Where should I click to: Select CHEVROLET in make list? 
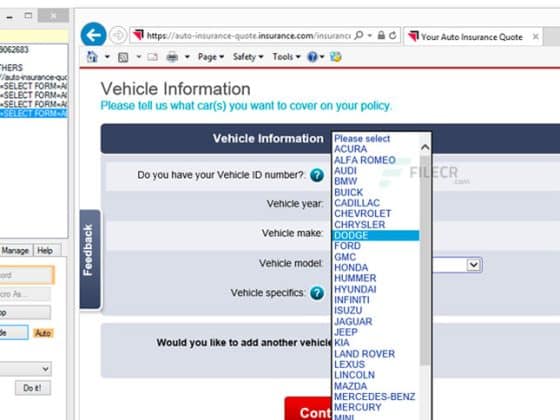click(x=362, y=214)
